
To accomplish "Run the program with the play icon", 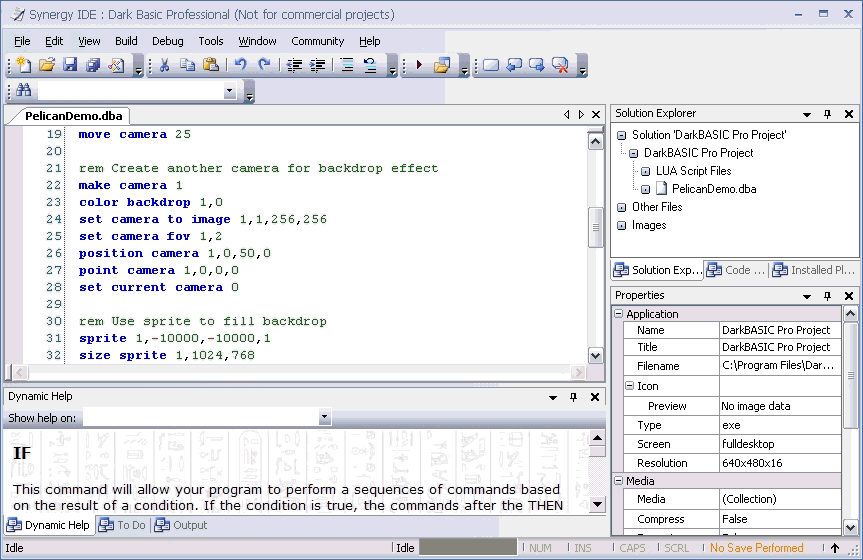I will 419,65.
